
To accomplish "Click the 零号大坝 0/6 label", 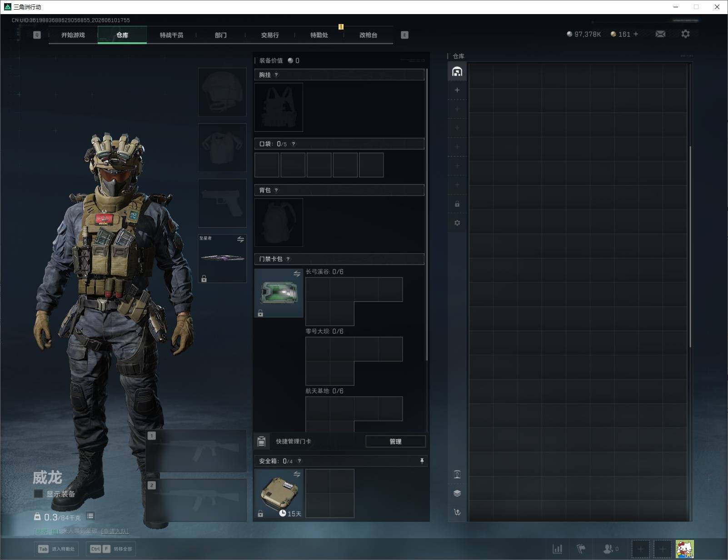I will click(324, 331).
